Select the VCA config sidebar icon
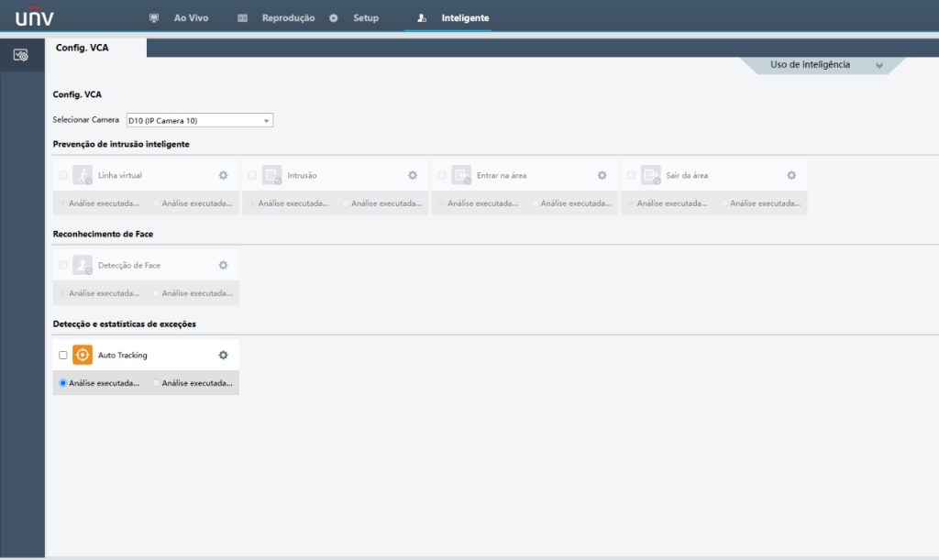This screenshot has height=560, width=939. pos(21,55)
